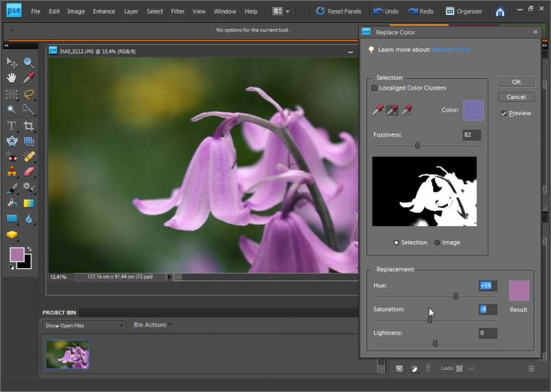
Task: Pick the Lasso tool
Action: pos(29,94)
